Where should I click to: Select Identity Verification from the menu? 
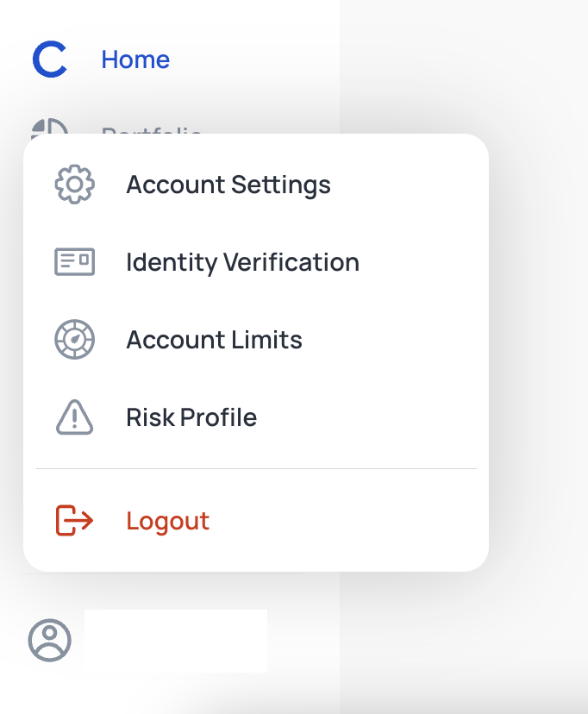tap(242, 262)
